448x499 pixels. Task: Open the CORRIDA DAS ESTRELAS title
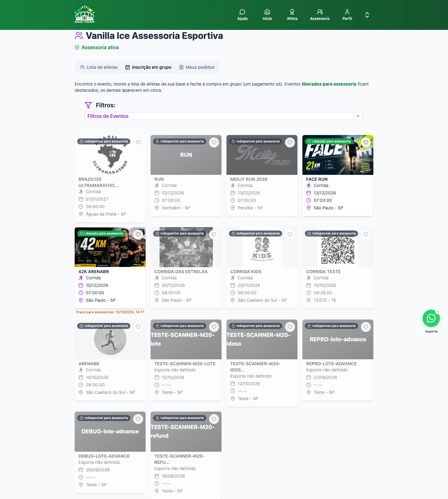181,272
